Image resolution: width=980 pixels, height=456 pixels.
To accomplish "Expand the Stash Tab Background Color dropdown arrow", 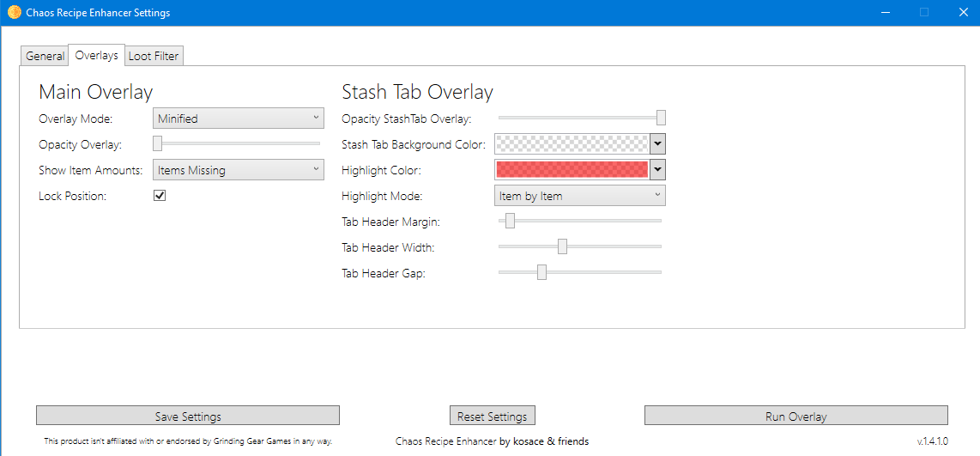I will [x=657, y=144].
